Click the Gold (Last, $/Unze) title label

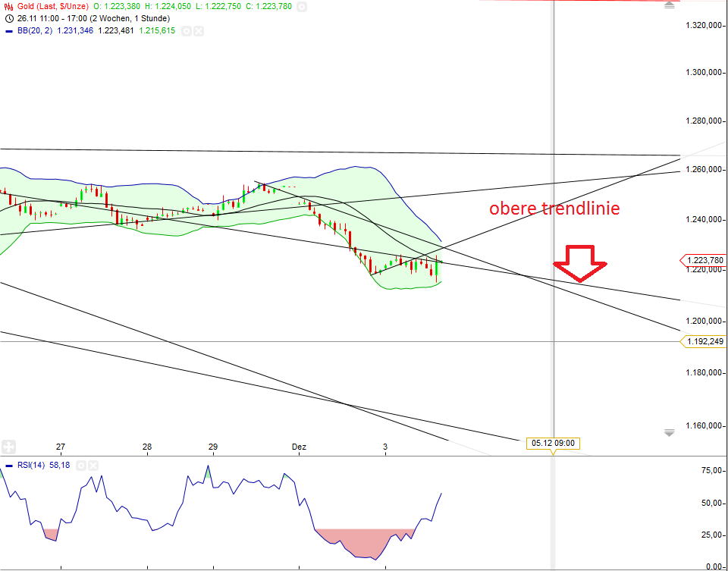53,7
